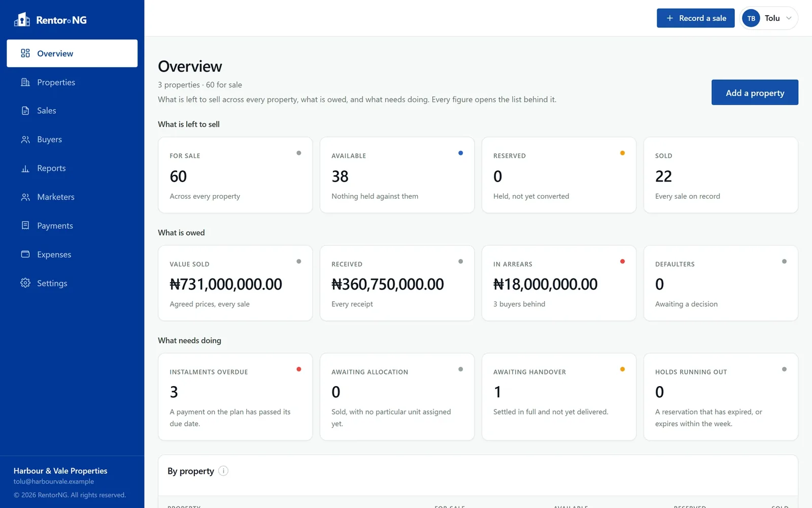Click the TB avatar circle
Image resolution: width=812 pixels, height=508 pixels.
point(751,18)
